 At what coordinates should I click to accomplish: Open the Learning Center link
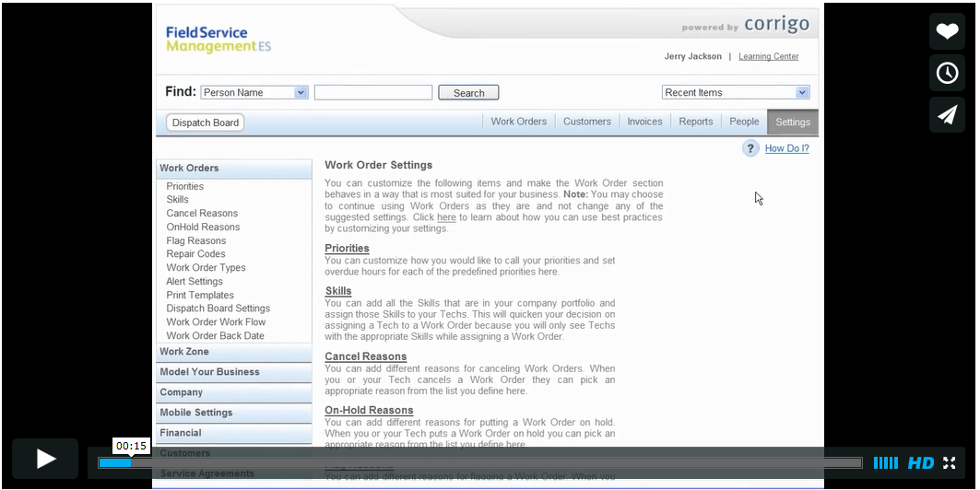[x=769, y=56]
